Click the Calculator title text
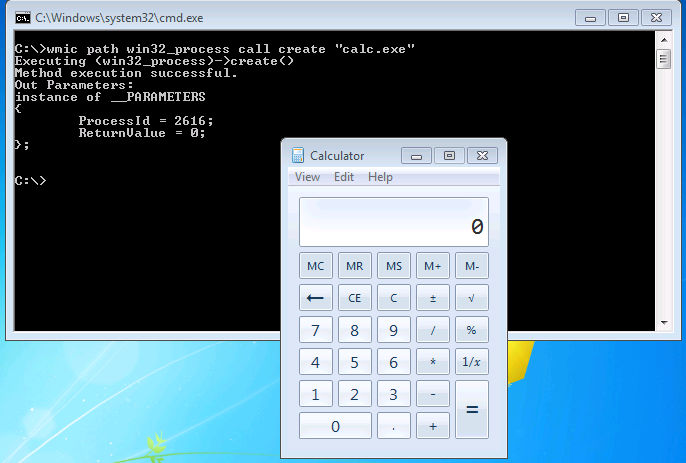The height and width of the screenshot is (463, 686). (337, 156)
